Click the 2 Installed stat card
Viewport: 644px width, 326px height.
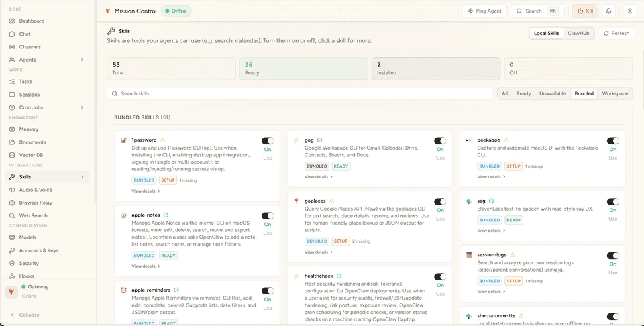pyautogui.click(x=436, y=68)
